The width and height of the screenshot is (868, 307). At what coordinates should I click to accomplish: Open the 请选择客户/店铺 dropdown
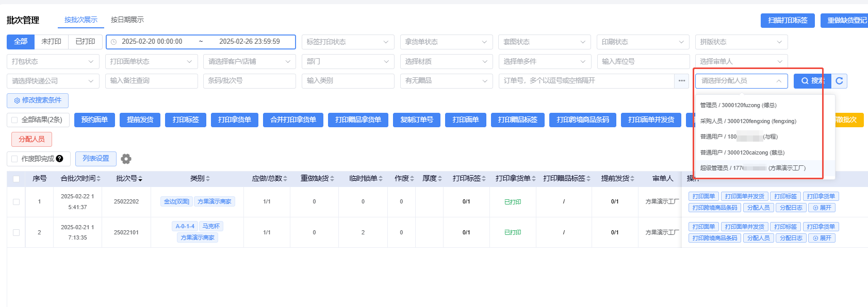tap(250, 61)
